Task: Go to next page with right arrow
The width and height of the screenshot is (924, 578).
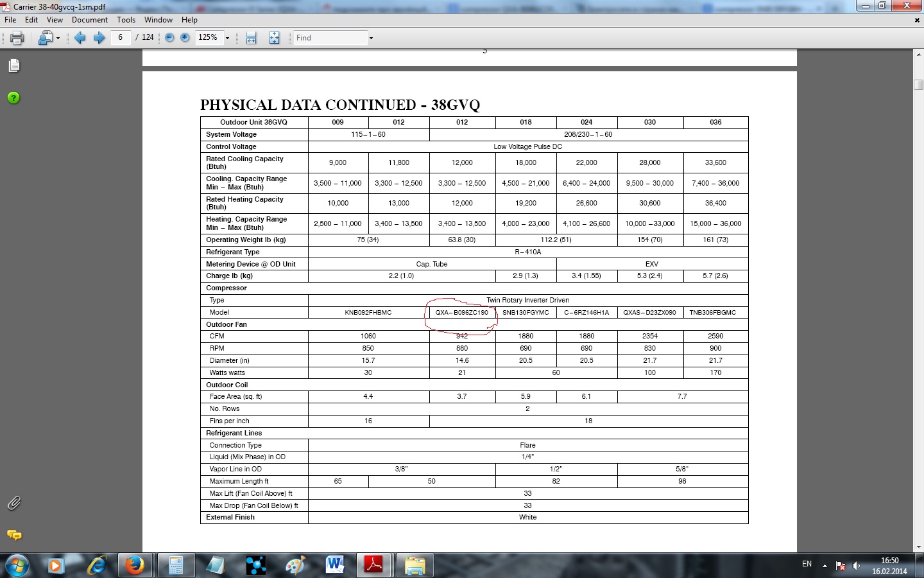Action: click(x=99, y=38)
